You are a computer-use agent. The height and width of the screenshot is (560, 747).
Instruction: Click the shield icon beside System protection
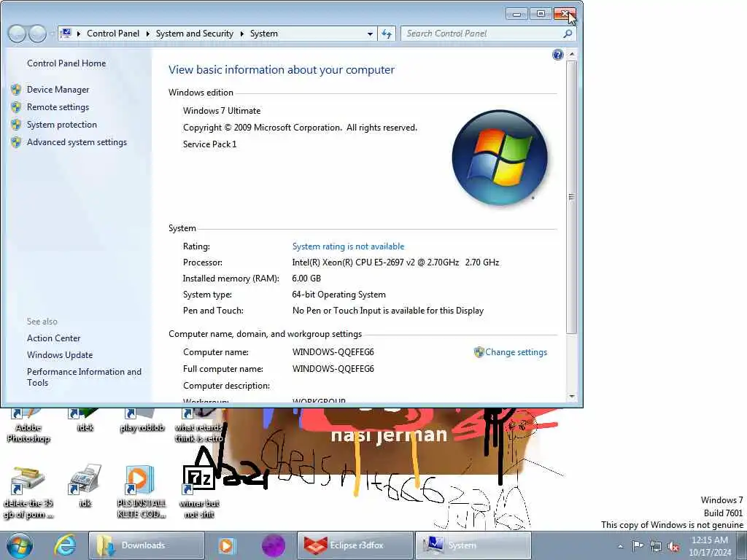(16, 125)
